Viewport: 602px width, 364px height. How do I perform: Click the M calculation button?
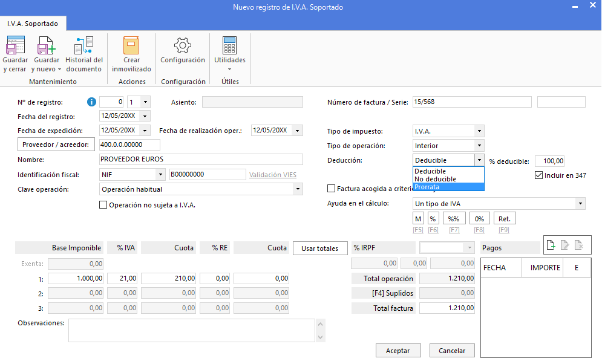(418, 219)
